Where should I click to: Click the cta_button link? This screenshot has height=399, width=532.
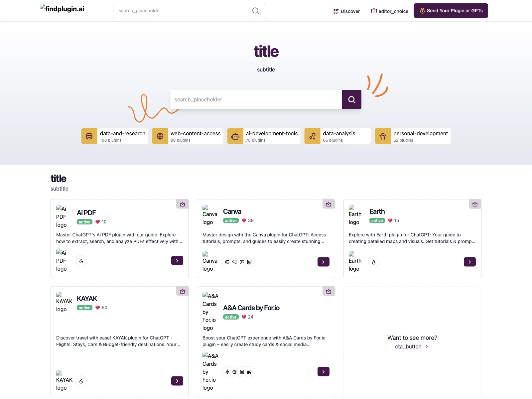[412, 346]
